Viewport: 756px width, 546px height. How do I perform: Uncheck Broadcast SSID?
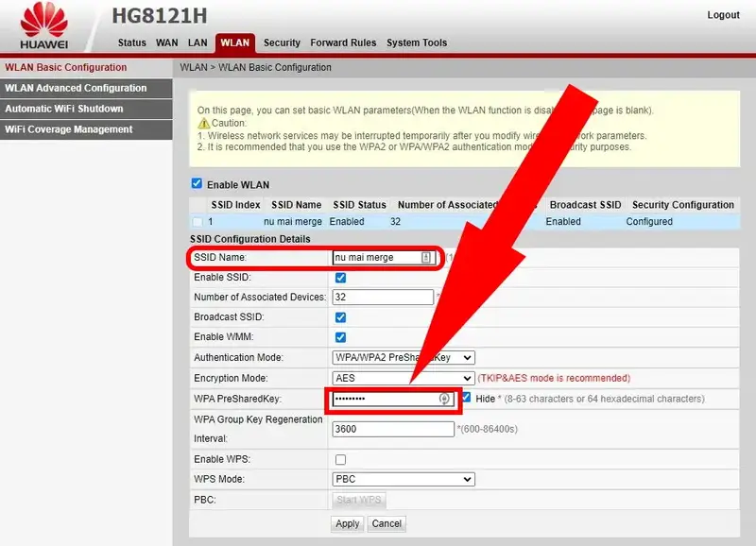pyautogui.click(x=339, y=317)
